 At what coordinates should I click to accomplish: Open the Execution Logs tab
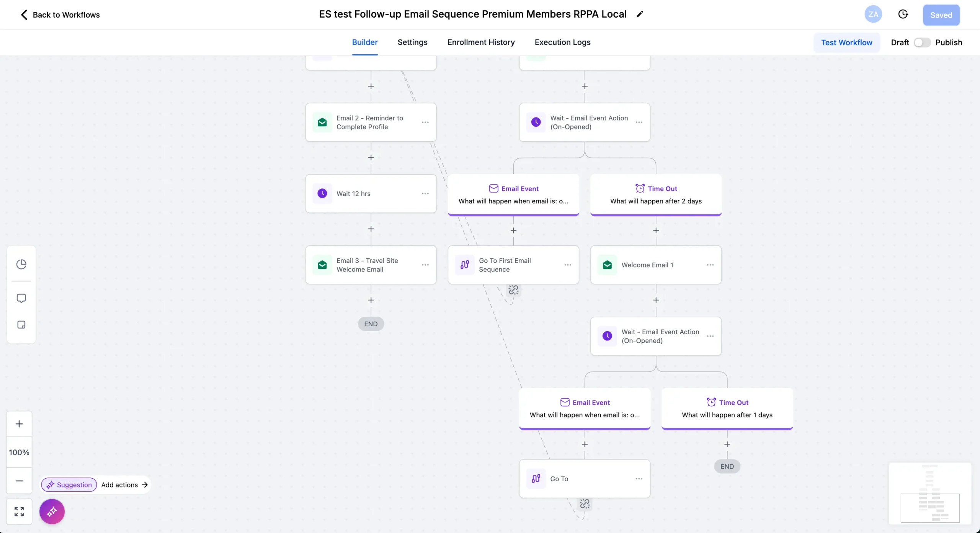point(562,43)
